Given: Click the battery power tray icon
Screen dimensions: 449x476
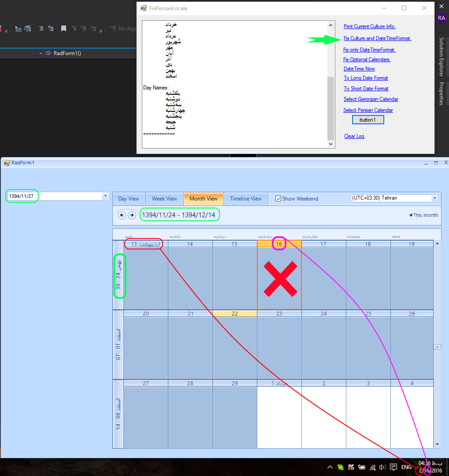Looking at the screenshot, I should click(362, 467).
